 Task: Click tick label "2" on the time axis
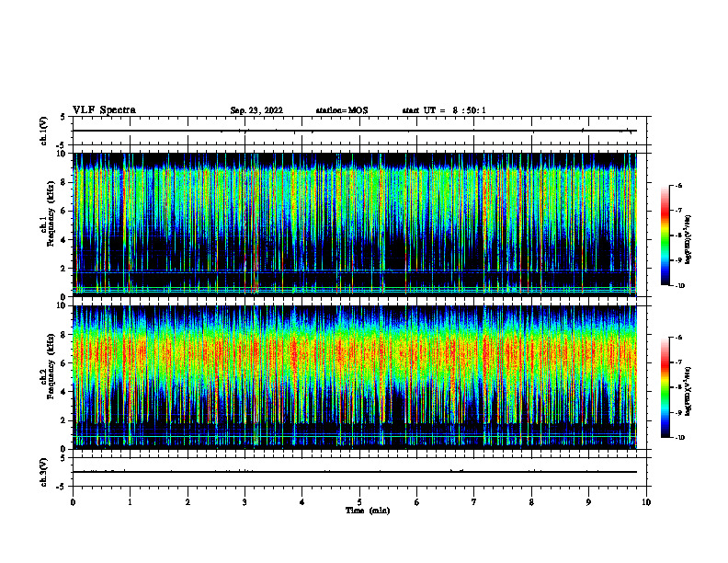pos(188,502)
